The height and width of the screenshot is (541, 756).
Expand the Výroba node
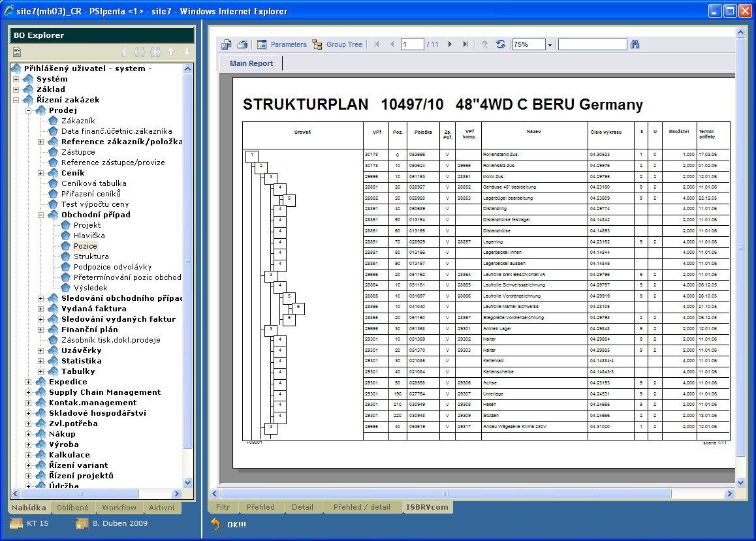[x=29, y=444]
